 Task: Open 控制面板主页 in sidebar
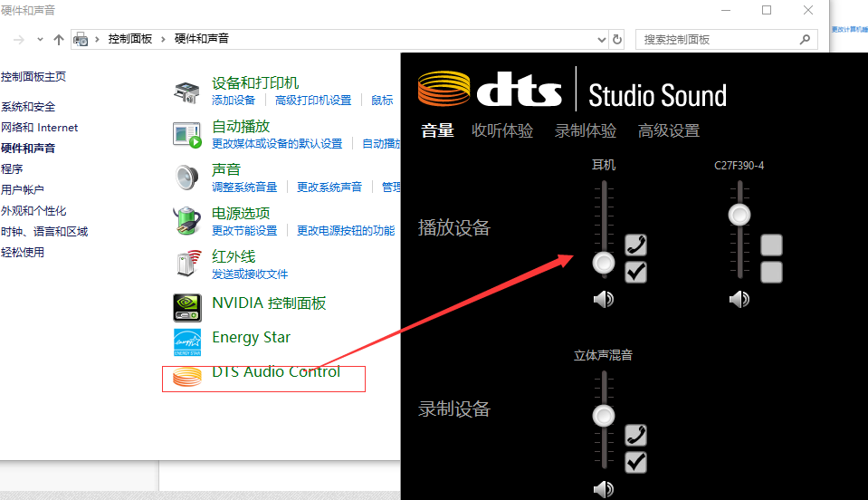pos(33,77)
